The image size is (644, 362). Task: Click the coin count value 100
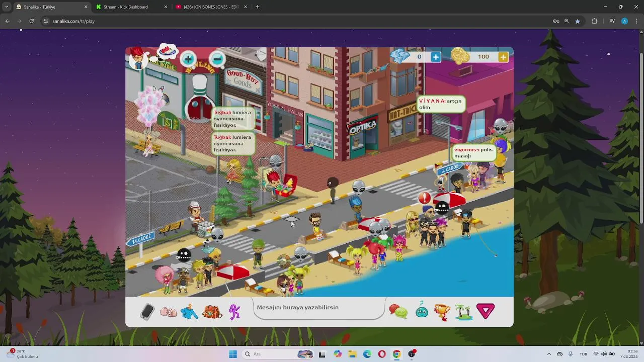[484, 57]
